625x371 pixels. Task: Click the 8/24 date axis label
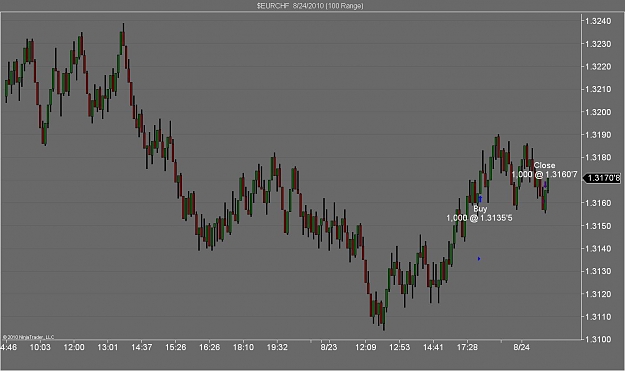click(521, 347)
